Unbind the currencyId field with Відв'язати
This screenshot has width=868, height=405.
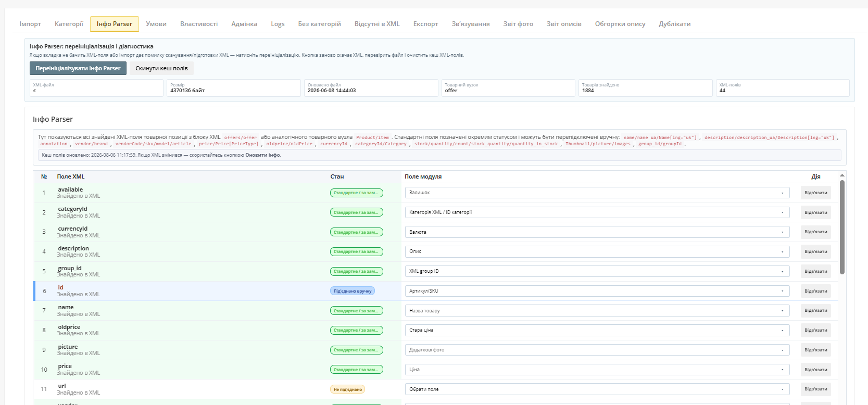tap(816, 232)
